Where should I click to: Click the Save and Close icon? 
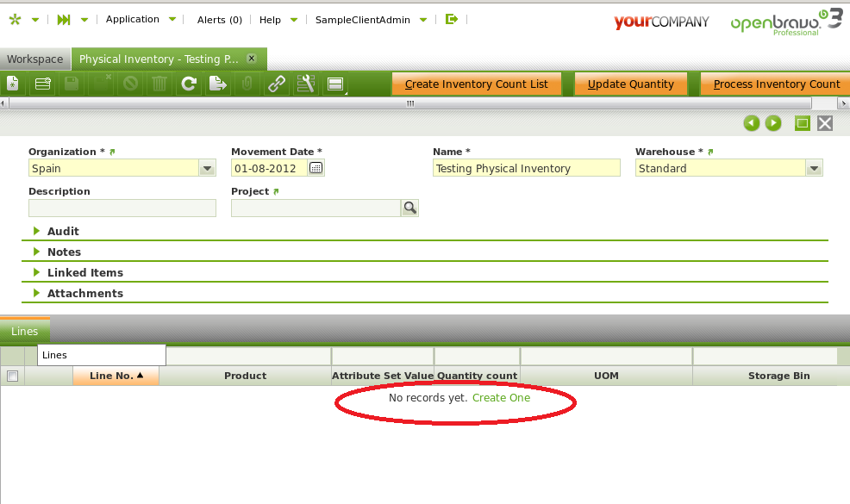click(102, 84)
